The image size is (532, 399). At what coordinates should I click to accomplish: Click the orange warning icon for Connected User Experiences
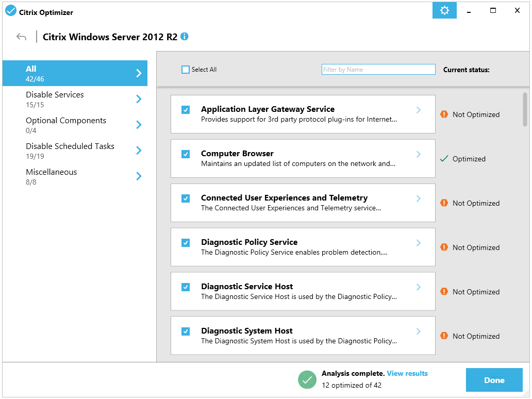[x=444, y=203]
